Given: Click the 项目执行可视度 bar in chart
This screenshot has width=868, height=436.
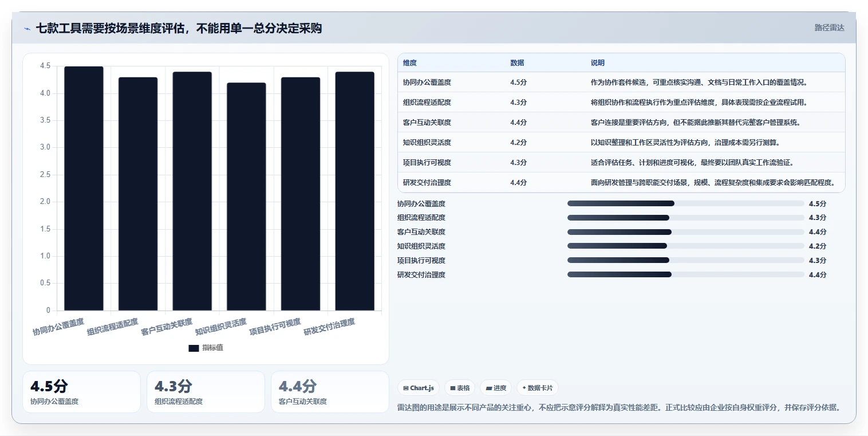Looking at the screenshot, I should point(301,194).
